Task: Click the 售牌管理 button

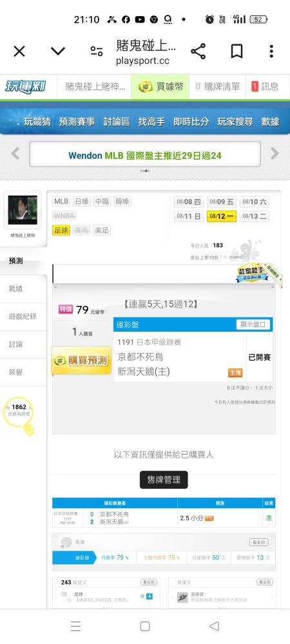Action: [164, 480]
